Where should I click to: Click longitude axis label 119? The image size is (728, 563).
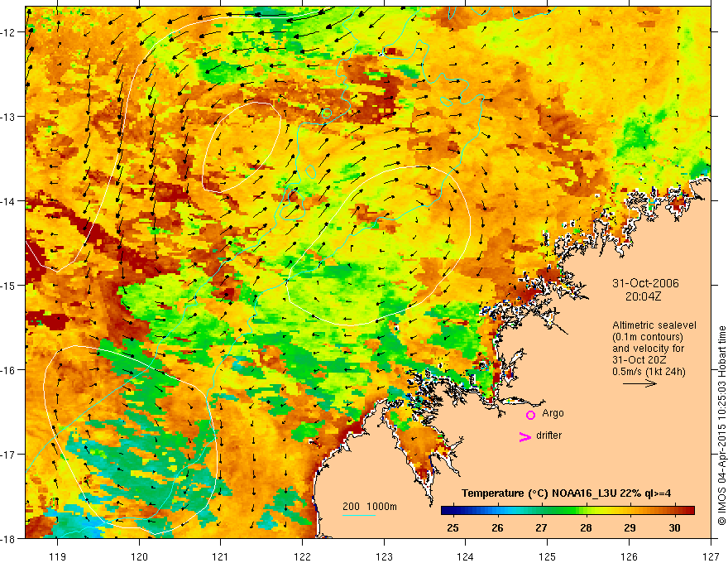point(58,556)
